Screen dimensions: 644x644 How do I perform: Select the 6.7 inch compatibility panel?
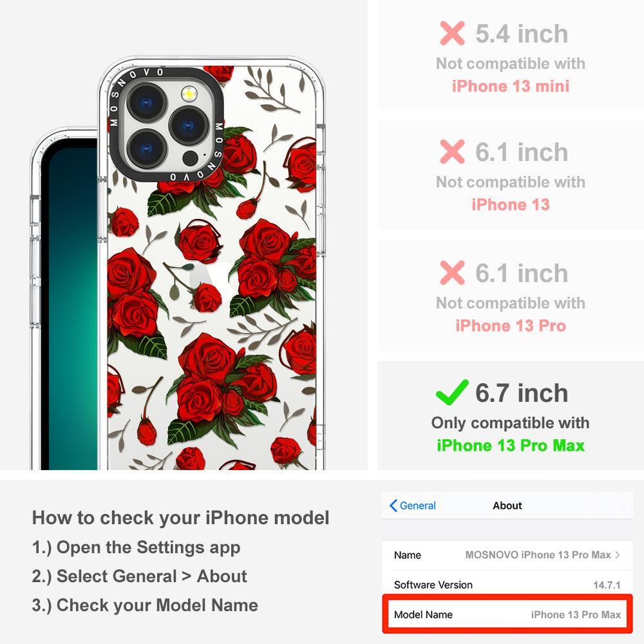point(511,415)
